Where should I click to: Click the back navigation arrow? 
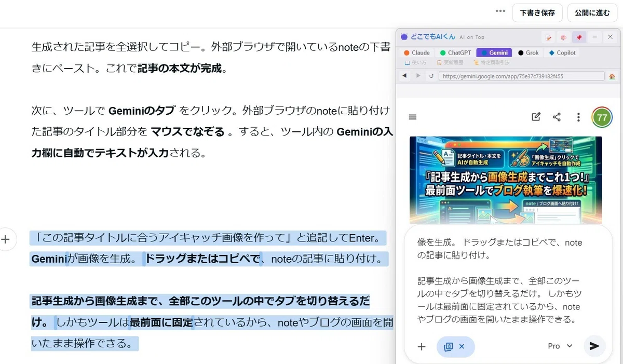coord(404,76)
